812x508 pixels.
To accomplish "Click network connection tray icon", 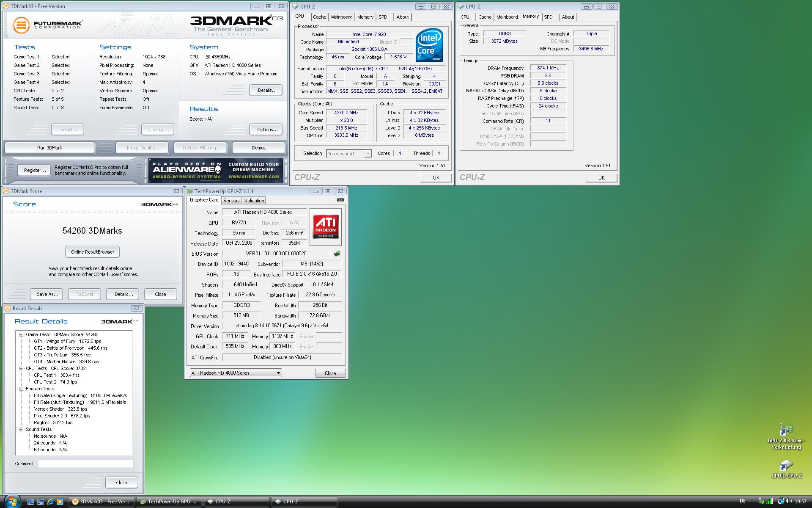I will [x=781, y=502].
